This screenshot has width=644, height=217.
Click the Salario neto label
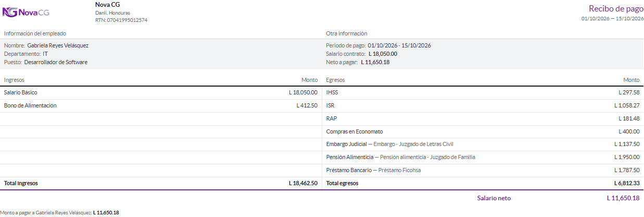tap(494, 198)
